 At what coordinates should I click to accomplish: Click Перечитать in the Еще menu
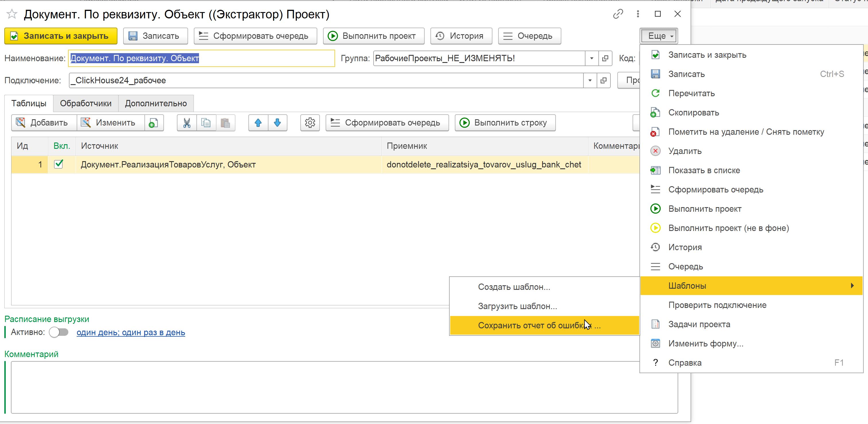pyautogui.click(x=751, y=93)
